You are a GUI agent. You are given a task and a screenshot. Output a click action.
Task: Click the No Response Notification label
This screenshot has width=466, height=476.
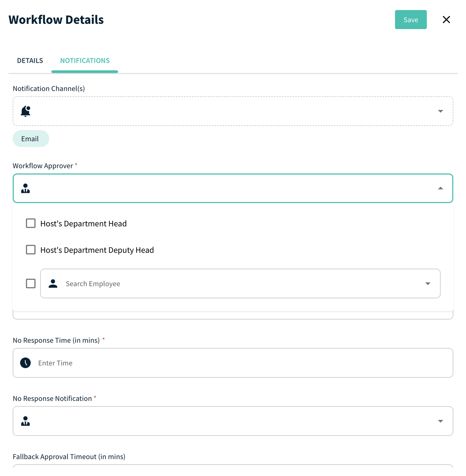tap(52, 398)
